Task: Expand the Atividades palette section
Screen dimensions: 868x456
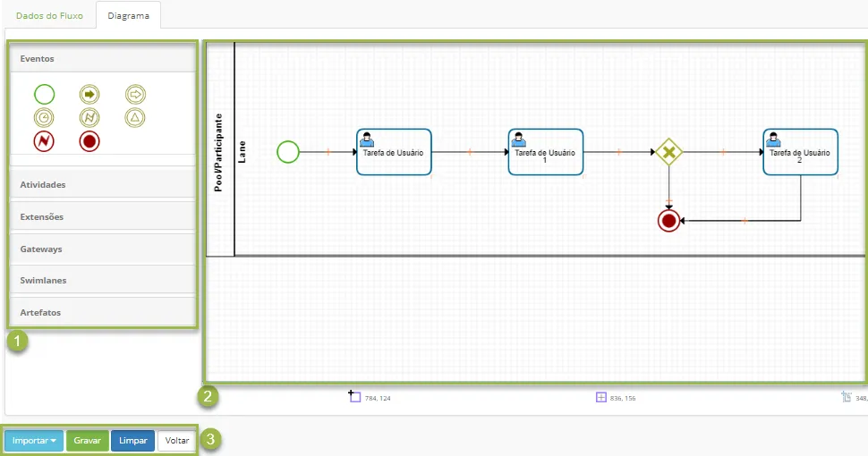Action: (x=102, y=184)
